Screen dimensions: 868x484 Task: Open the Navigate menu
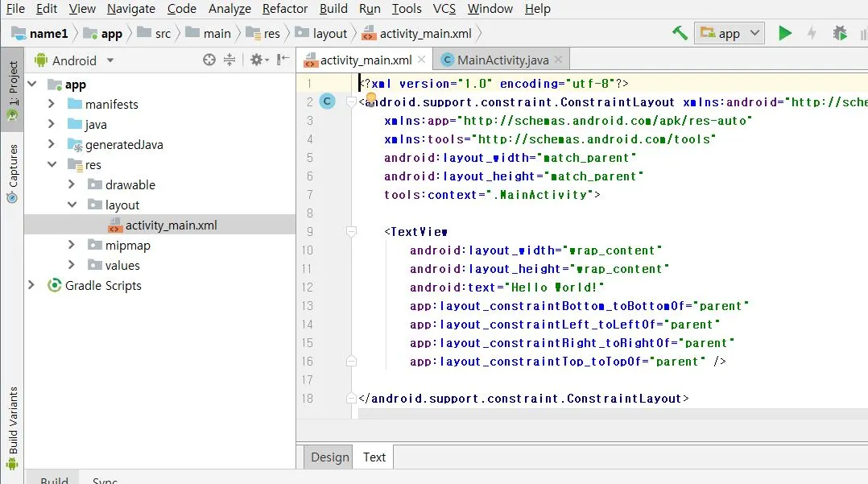(131, 9)
